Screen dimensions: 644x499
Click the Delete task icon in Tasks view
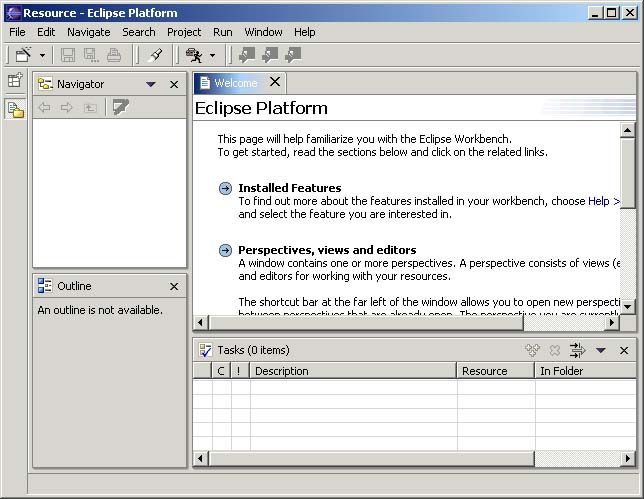pyautogui.click(x=554, y=350)
